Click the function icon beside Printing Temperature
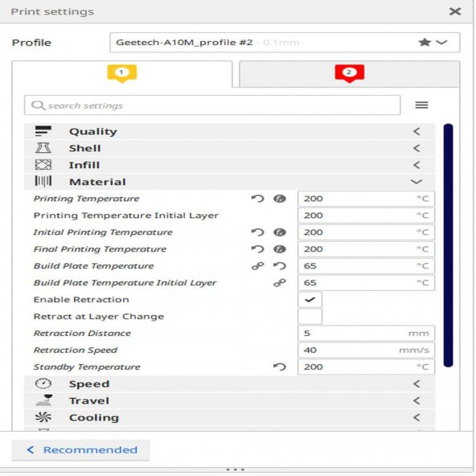This screenshot has width=476, height=476. coord(280,199)
